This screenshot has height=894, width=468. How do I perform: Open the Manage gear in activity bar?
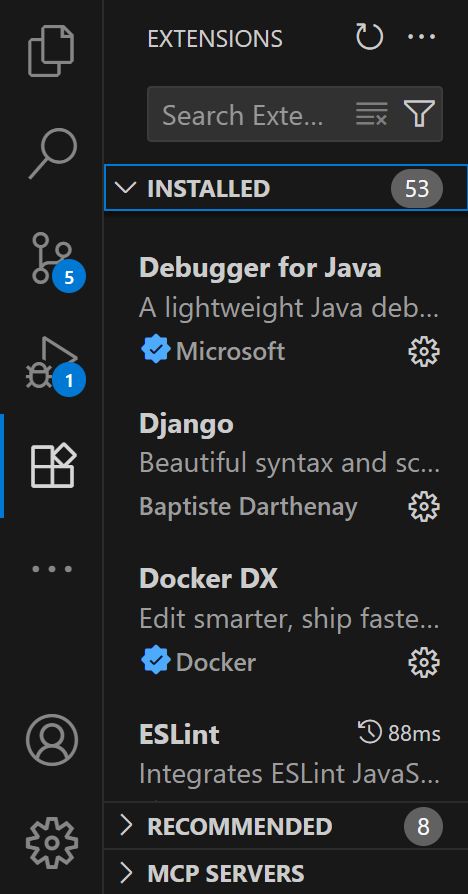52,843
